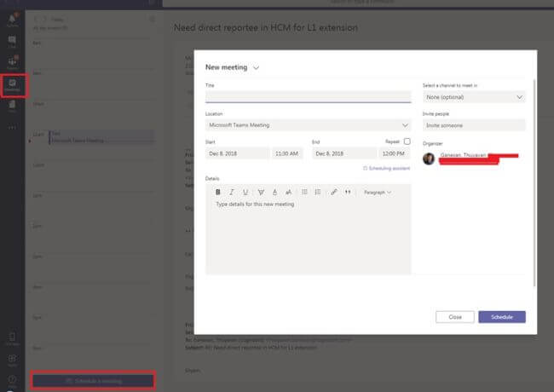Click the dialog's vertical scrollbar
The width and height of the screenshot is (554, 392).
(x=534, y=183)
